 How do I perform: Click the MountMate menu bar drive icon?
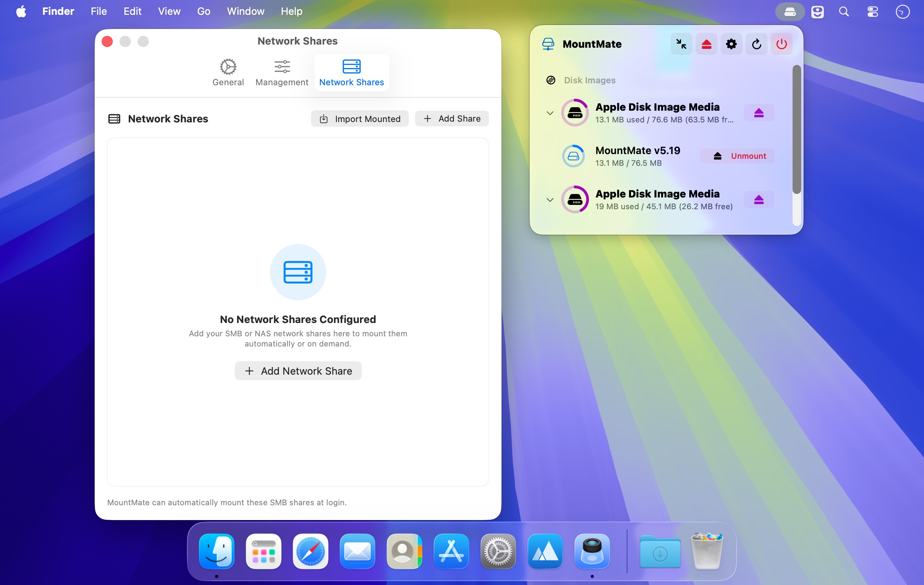point(789,12)
